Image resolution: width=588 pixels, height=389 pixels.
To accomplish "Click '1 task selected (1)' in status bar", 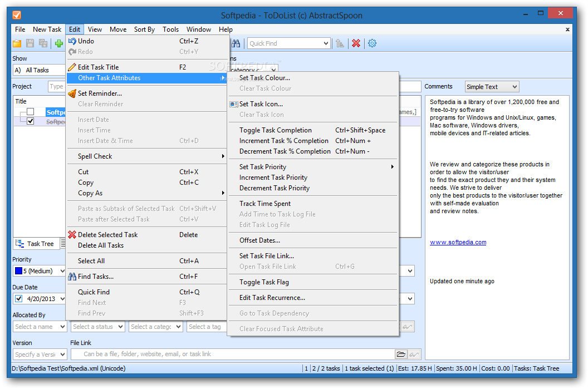I will [369, 368].
